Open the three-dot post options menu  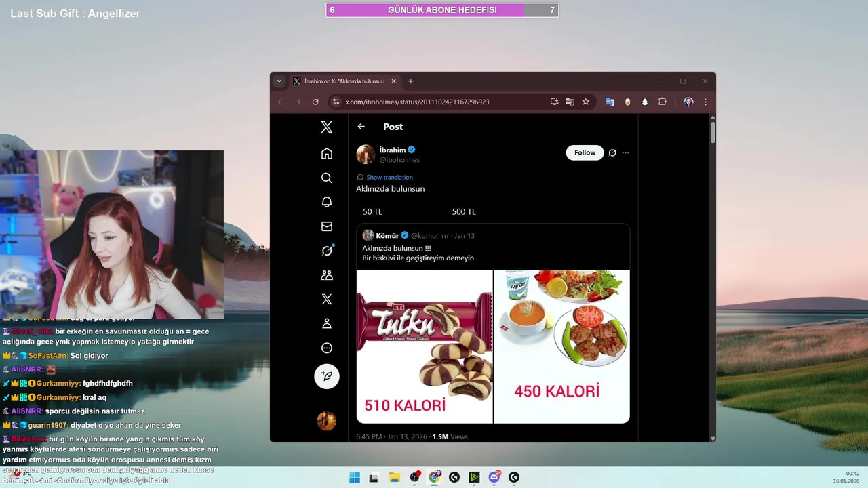point(625,153)
